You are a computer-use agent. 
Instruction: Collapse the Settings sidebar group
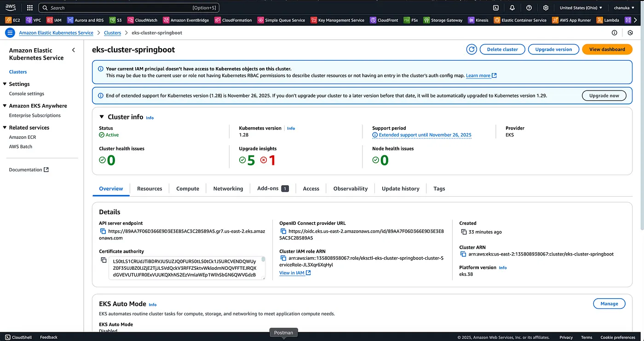point(5,84)
